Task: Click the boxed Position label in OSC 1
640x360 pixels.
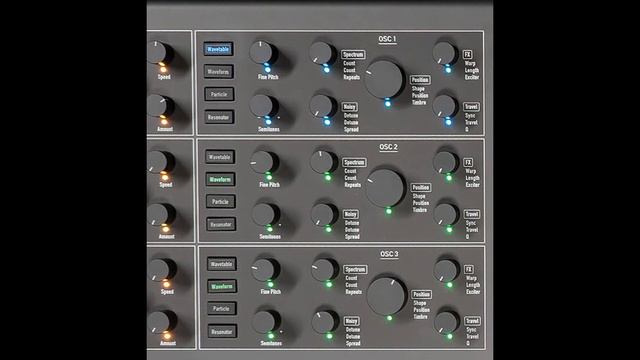Action: 420,80
